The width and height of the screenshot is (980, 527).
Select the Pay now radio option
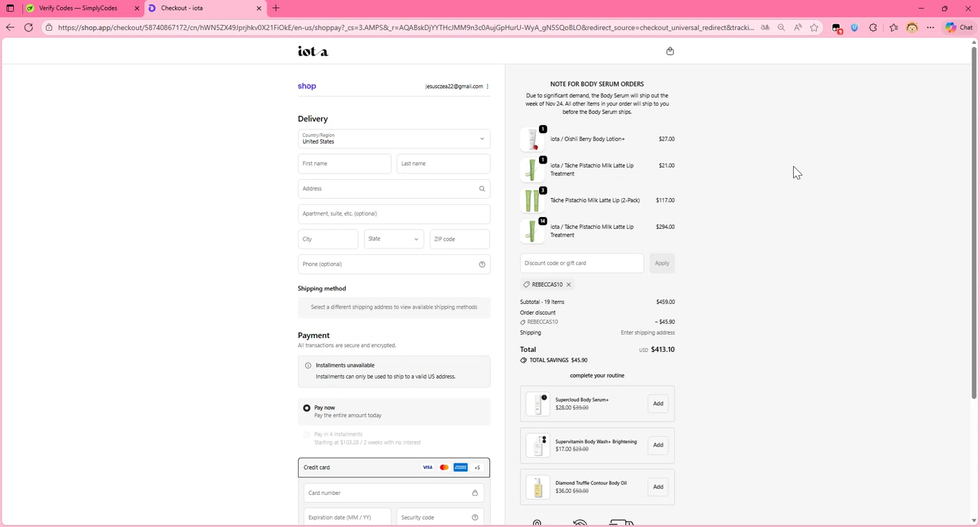(306, 408)
